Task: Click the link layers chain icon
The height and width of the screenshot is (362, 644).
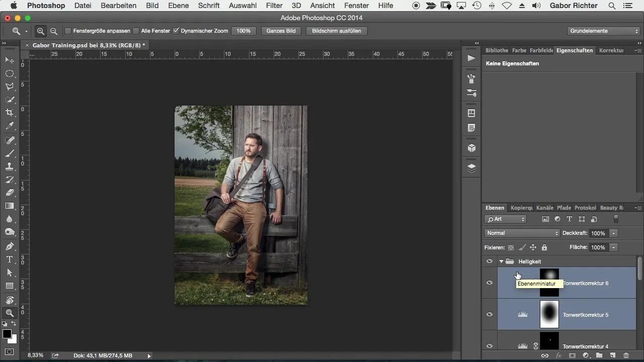Action: [544, 355]
